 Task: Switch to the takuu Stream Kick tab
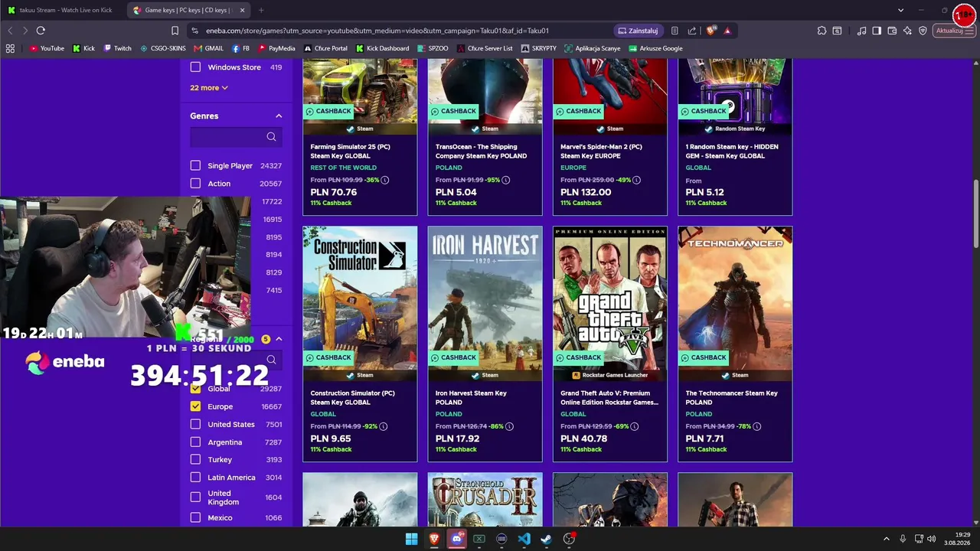tap(64, 10)
